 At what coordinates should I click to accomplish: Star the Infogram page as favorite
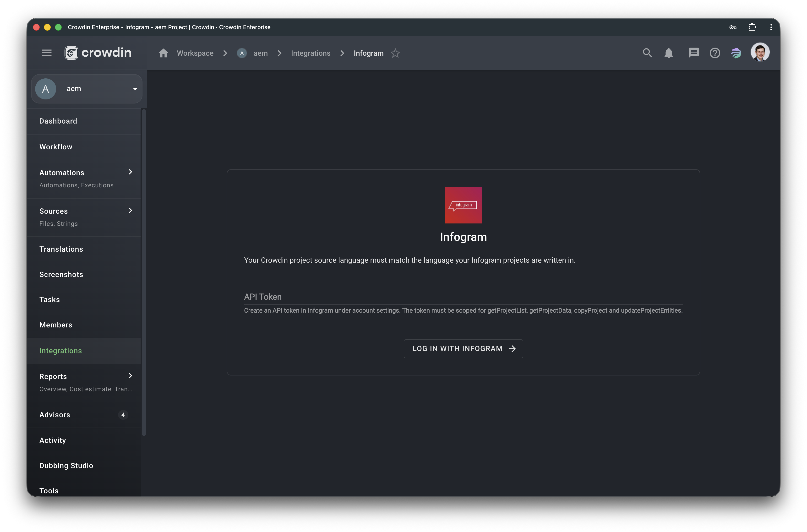(395, 53)
